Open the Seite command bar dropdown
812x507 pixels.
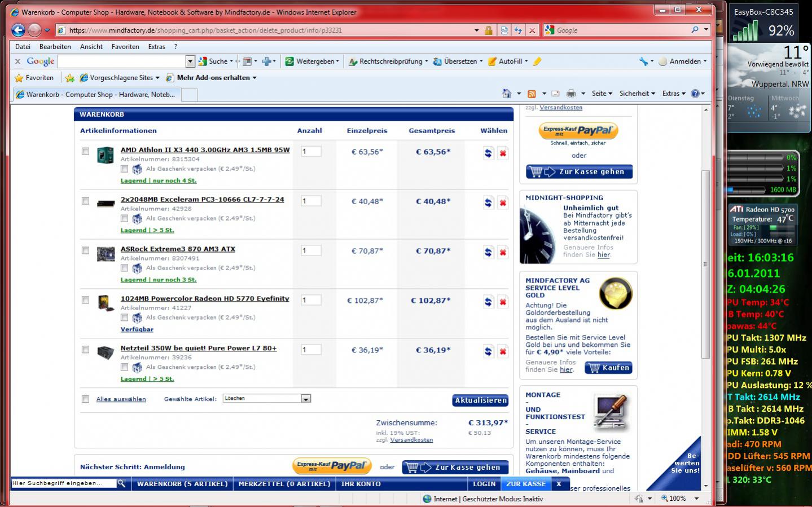pyautogui.click(x=602, y=94)
